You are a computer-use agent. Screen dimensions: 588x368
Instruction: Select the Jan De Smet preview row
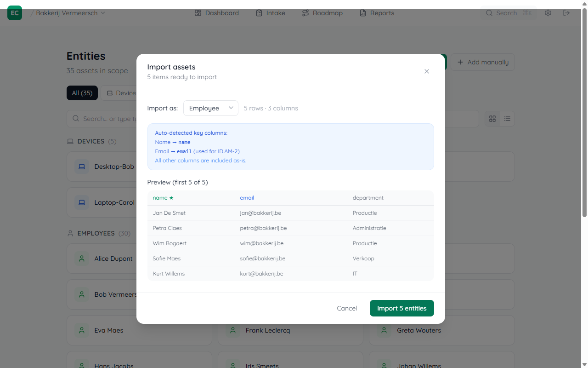(290, 213)
